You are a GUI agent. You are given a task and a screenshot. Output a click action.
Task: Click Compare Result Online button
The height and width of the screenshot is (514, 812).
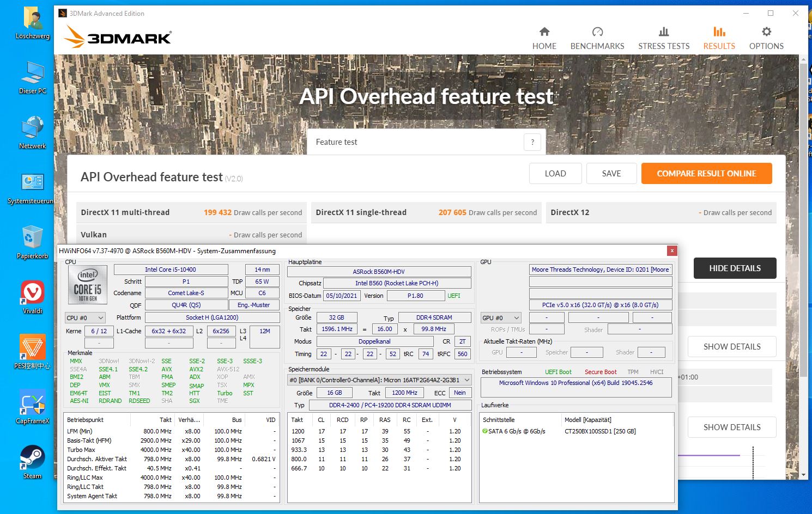coord(706,174)
